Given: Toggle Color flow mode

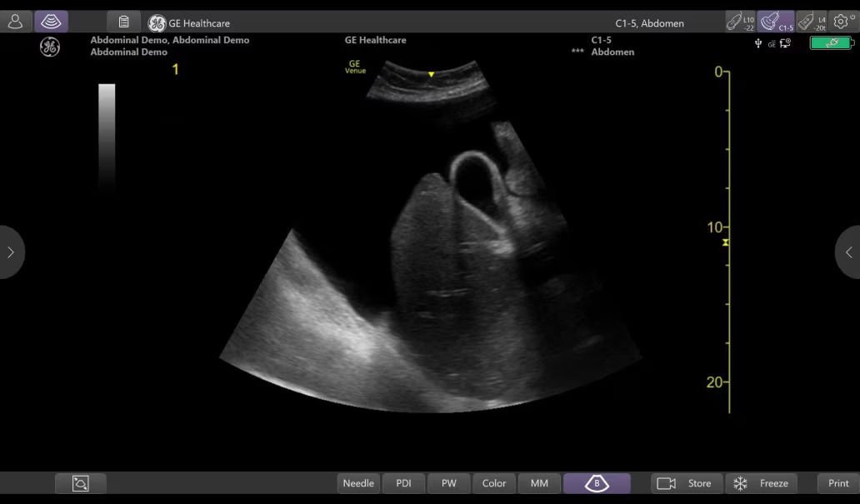Looking at the screenshot, I should 494,483.
